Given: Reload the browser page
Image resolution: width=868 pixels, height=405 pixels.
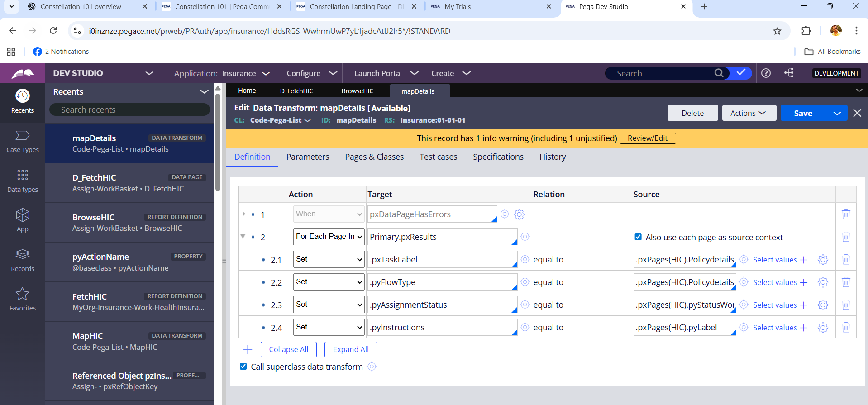Looking at the screenshot, I should point(53,31).
